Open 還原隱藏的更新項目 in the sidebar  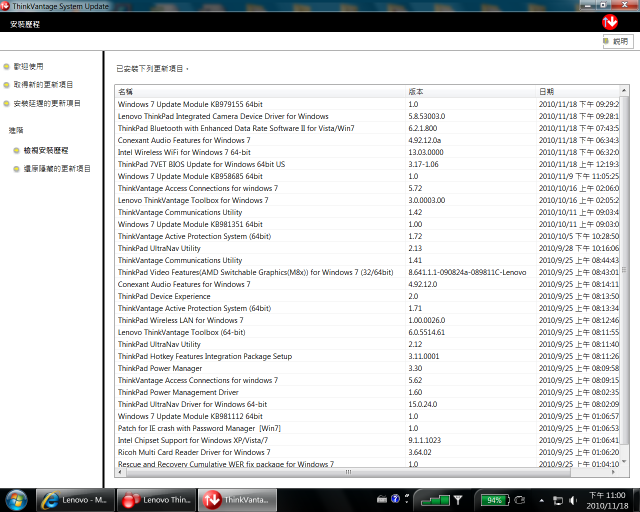57,169
